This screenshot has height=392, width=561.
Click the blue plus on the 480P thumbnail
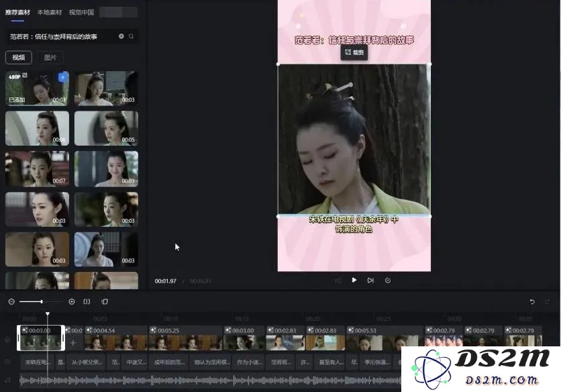[63, 77]
